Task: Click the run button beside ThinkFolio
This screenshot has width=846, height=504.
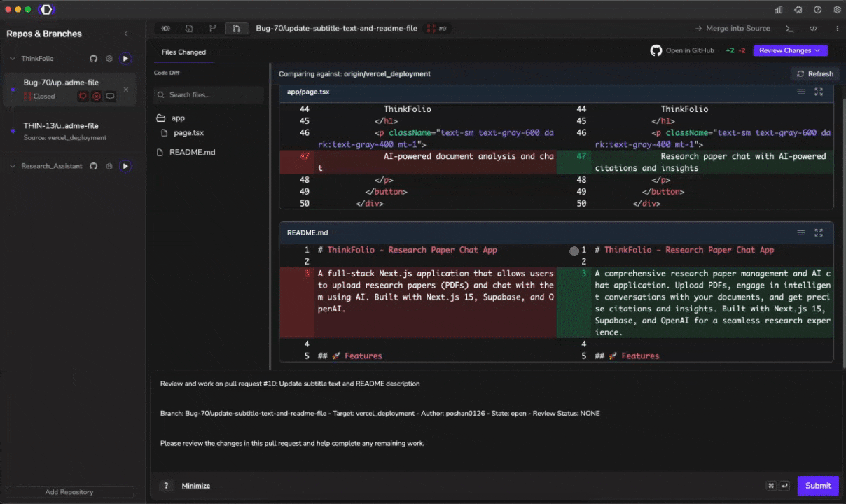Action: (x=125, y=58)
